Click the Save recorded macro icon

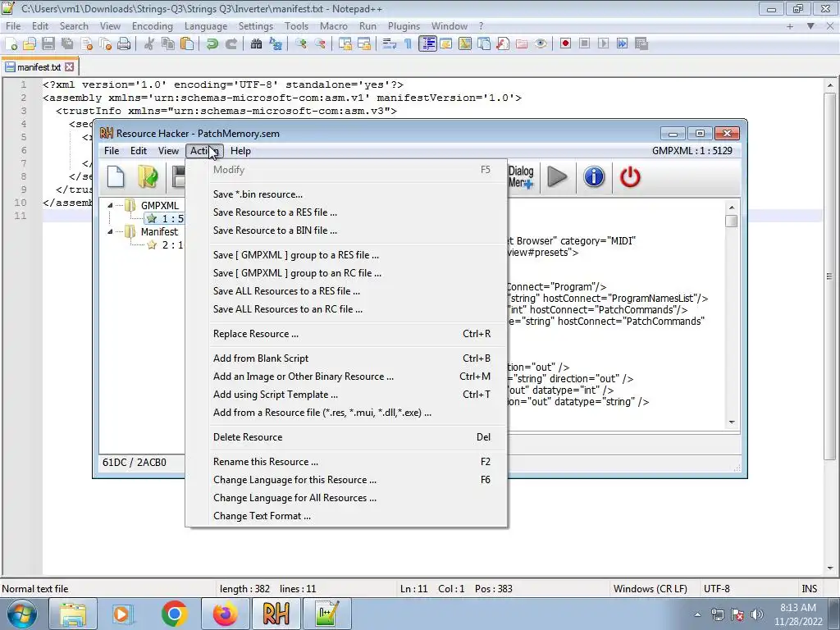click(x=641, y=43)
